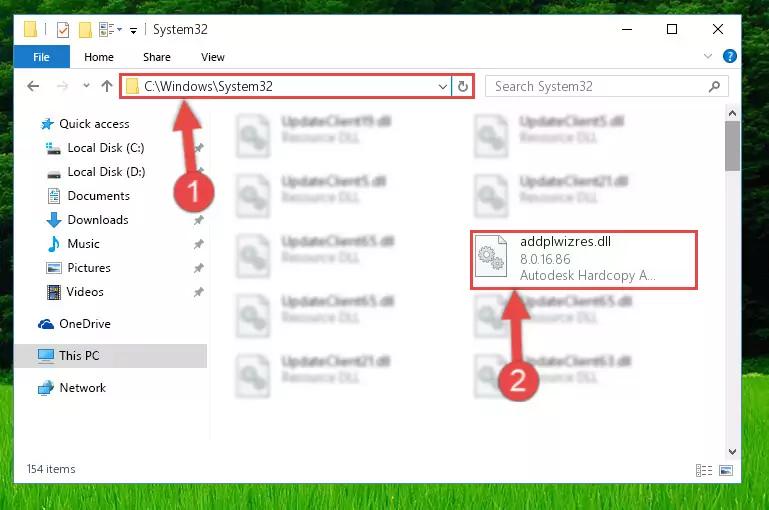Click the scrollbar up arrow
The height and width of the screenshot is (510, 769).
click(732, 113)
